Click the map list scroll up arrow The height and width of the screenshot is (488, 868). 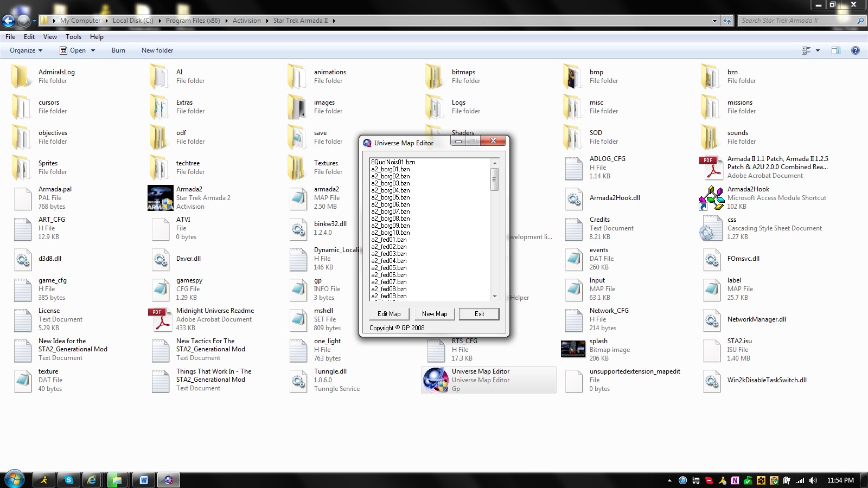pyautogui.click(x=494, y=163)
